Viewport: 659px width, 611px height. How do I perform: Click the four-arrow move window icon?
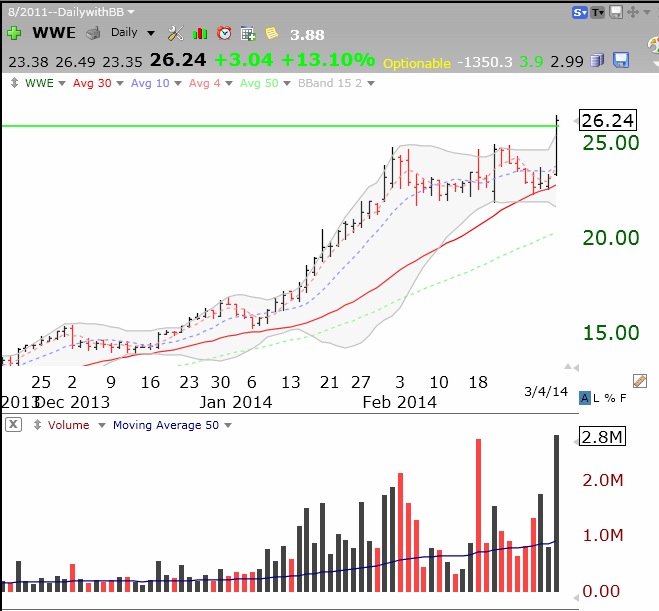[633, 12]
